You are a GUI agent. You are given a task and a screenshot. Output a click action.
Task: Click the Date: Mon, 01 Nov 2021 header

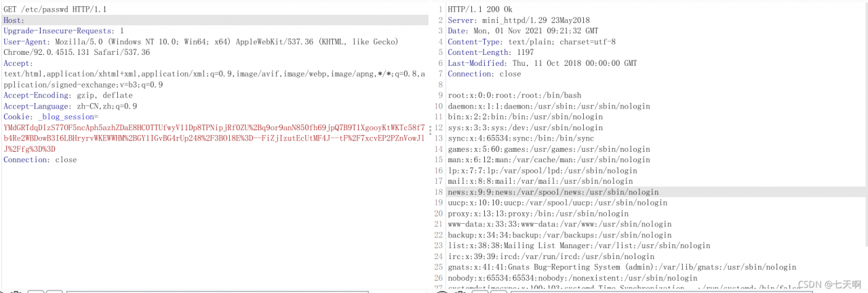523,31
